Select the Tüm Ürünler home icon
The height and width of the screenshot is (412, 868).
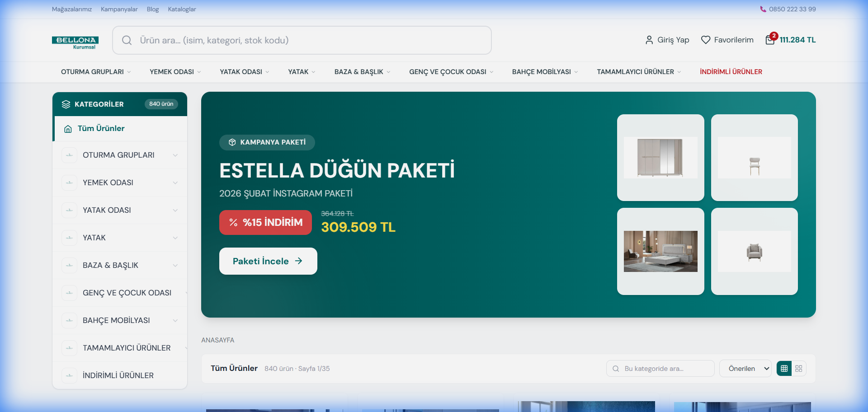click(68, 129)
